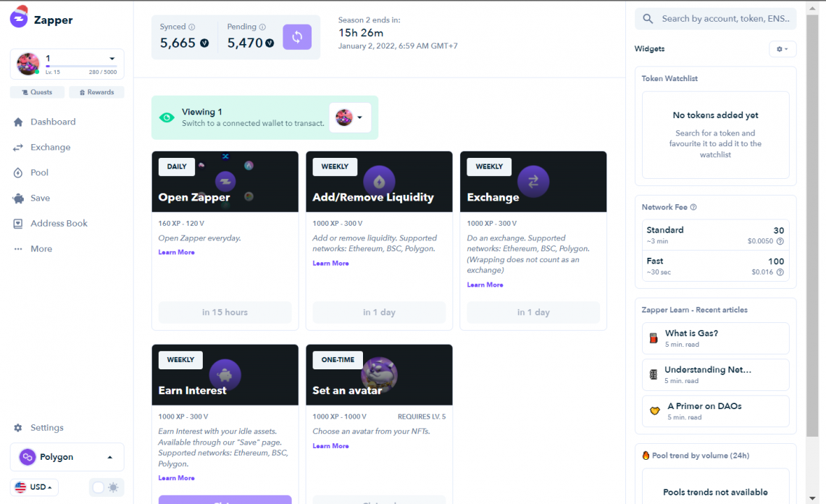Open Learn More under Add/Remove Liquidity

331,264
